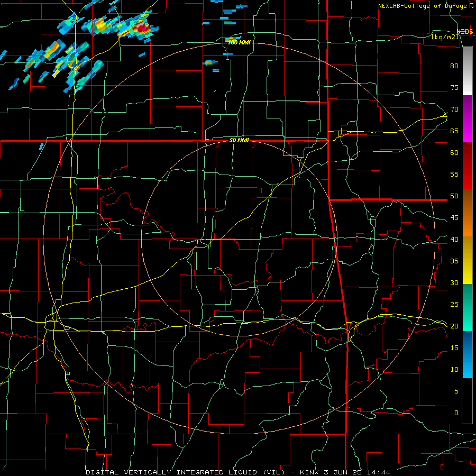The image size is (476, 476).
Task: Click the color scale value 70
Action: (454, 109)
